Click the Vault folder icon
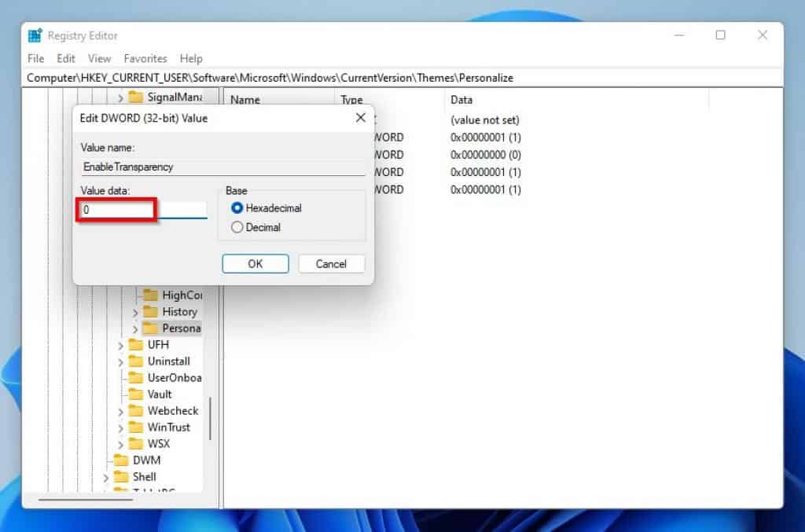This screenshot has width=805, height=532. tap(135, 394)
